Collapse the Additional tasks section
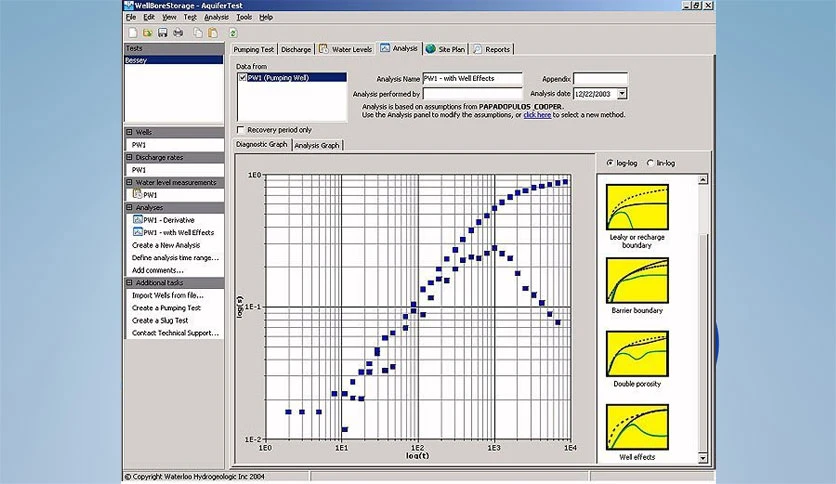The height and width of the screenshot is (484, 836). [130, 283]
